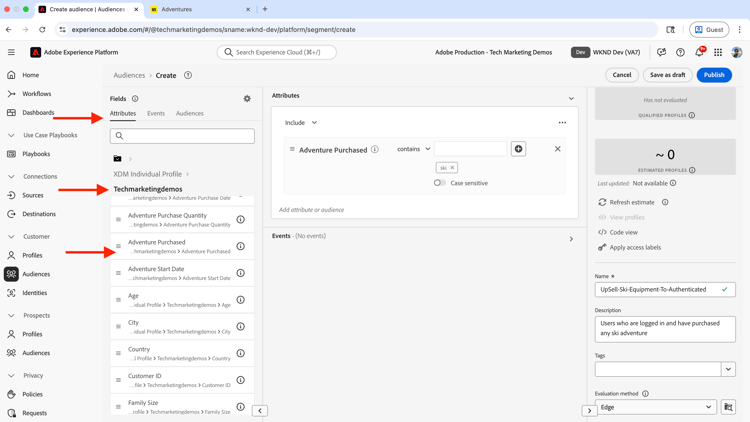Image resolution: width=750 pixels, height=422 pixels.
Task: Click the help icon beside Create breadcrumb
Action: click(x=188, y=75)
